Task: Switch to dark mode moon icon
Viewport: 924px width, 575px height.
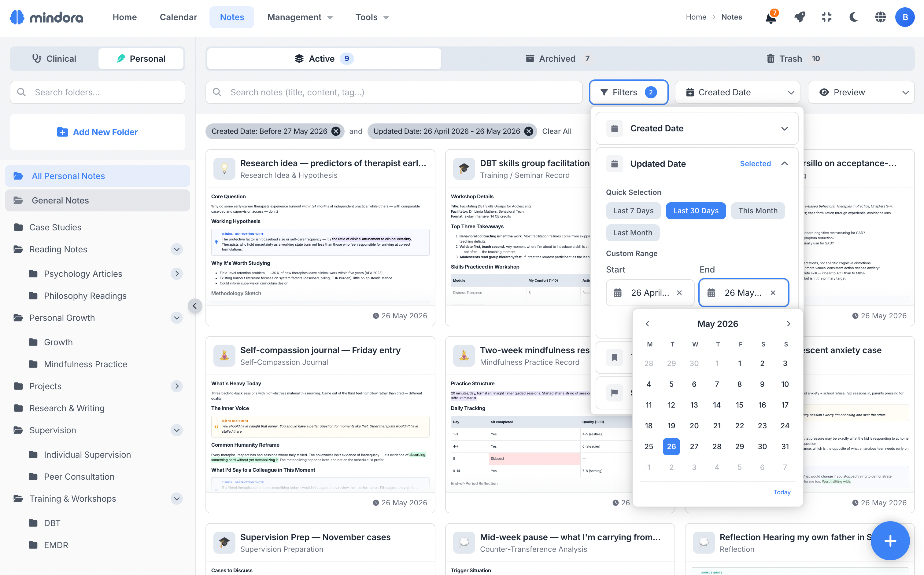Action: (854, 17)
